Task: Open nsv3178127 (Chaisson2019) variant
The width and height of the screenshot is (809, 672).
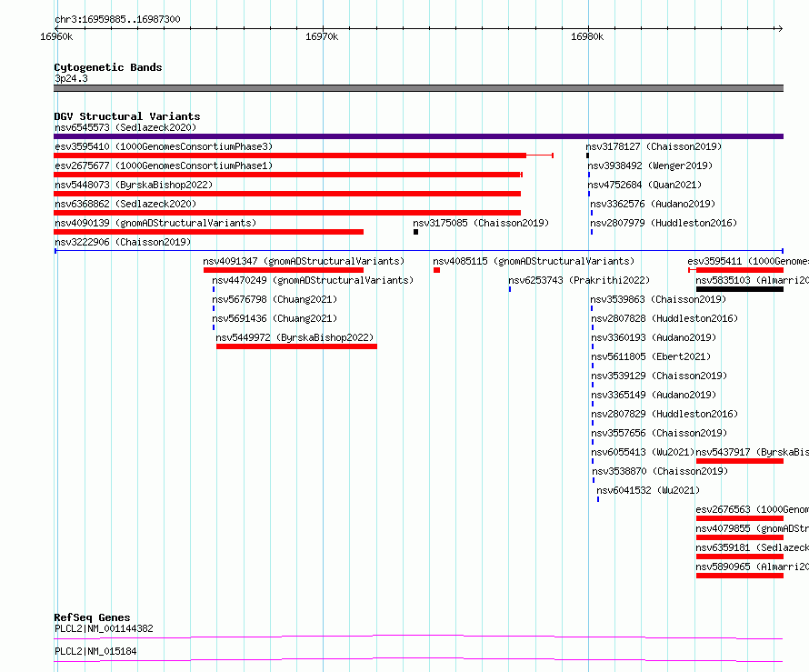Action: point(654,146)
